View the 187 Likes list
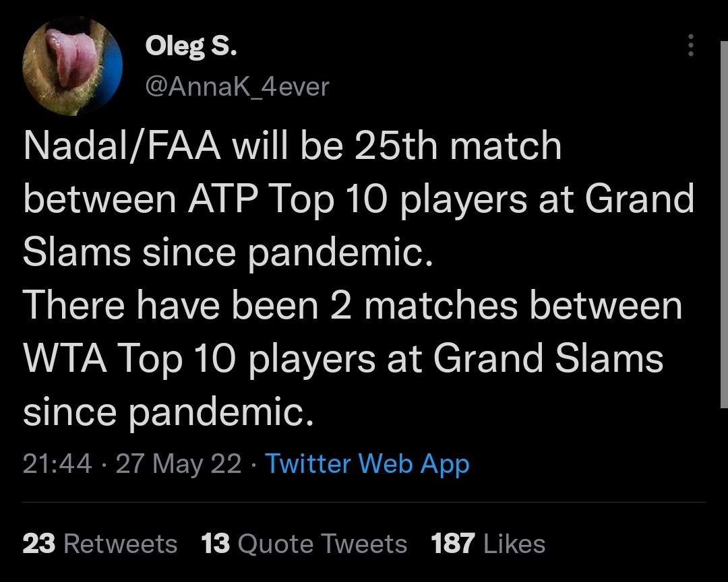 [x=488, y=544]
